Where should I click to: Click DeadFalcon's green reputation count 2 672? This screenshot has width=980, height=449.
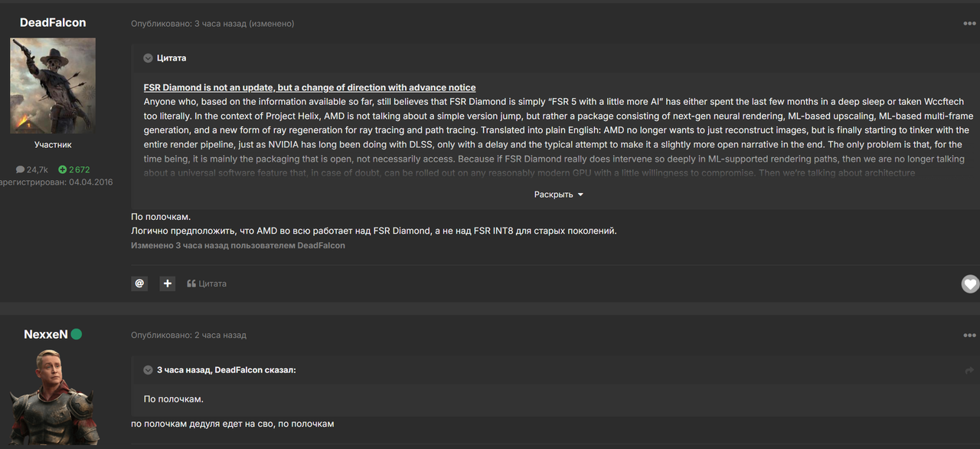[x=74, y=169]
